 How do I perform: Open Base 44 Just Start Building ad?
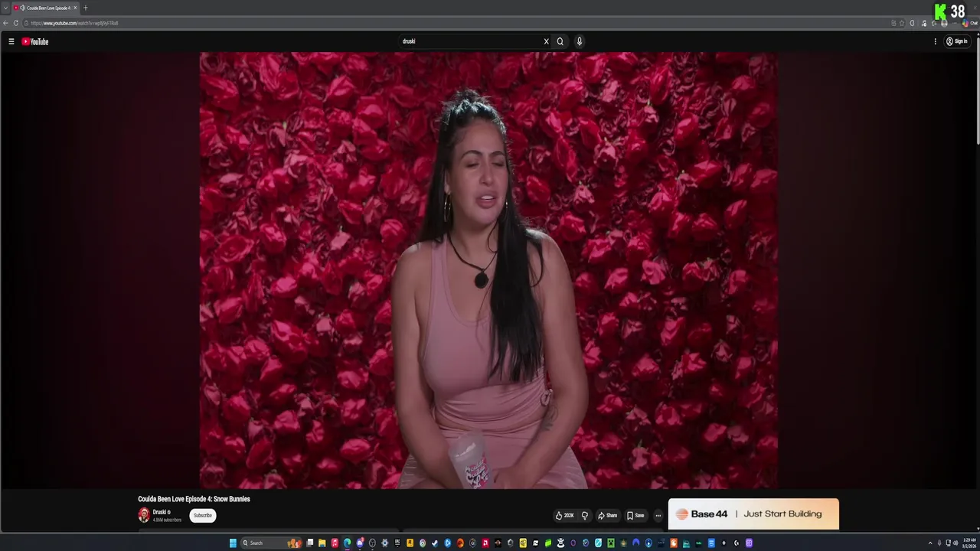point(753,514)
